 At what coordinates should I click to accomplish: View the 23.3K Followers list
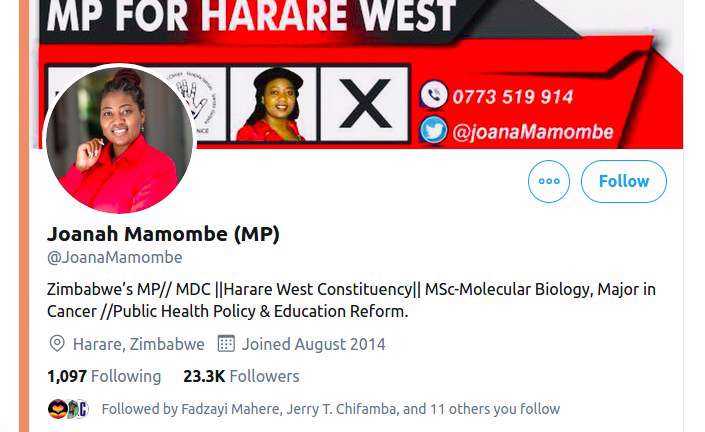[241, 376]
